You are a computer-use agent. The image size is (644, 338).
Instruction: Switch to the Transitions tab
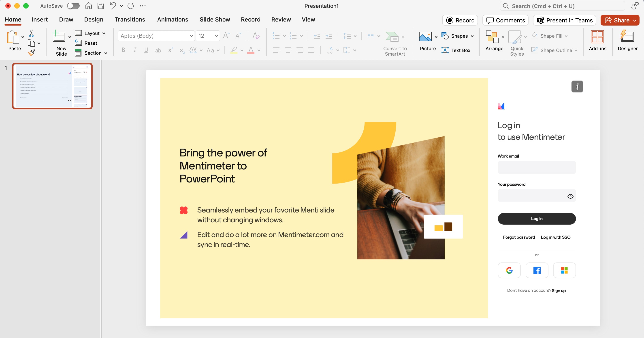pos(130,19)
